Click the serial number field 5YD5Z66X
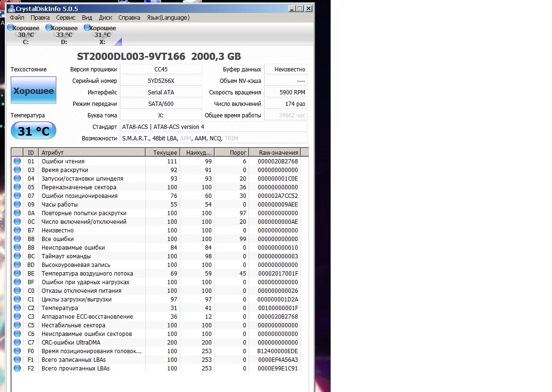 point(161,81)
